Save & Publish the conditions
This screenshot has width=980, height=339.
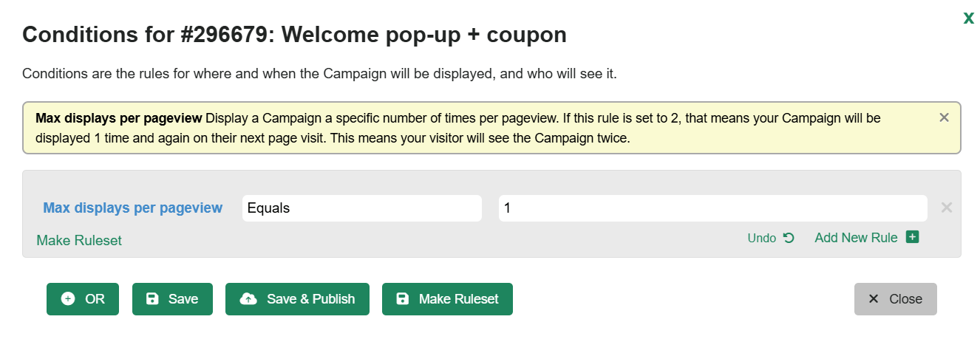(x=297, y=299)
